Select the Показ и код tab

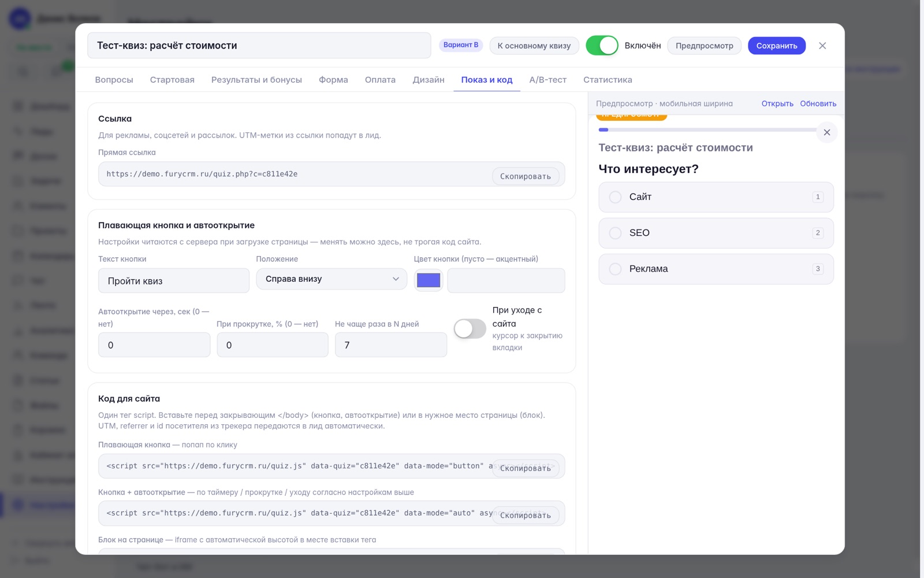(x=487, y=80)
